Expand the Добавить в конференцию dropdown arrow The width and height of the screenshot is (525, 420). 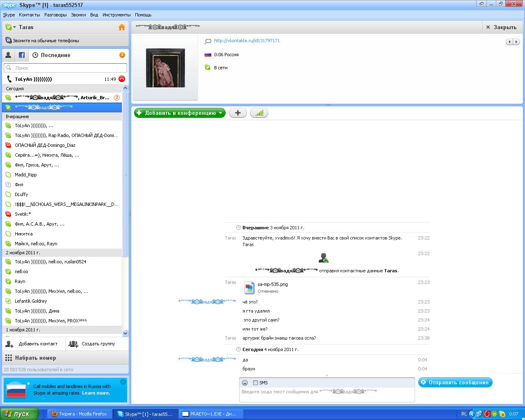click(221, 113)
